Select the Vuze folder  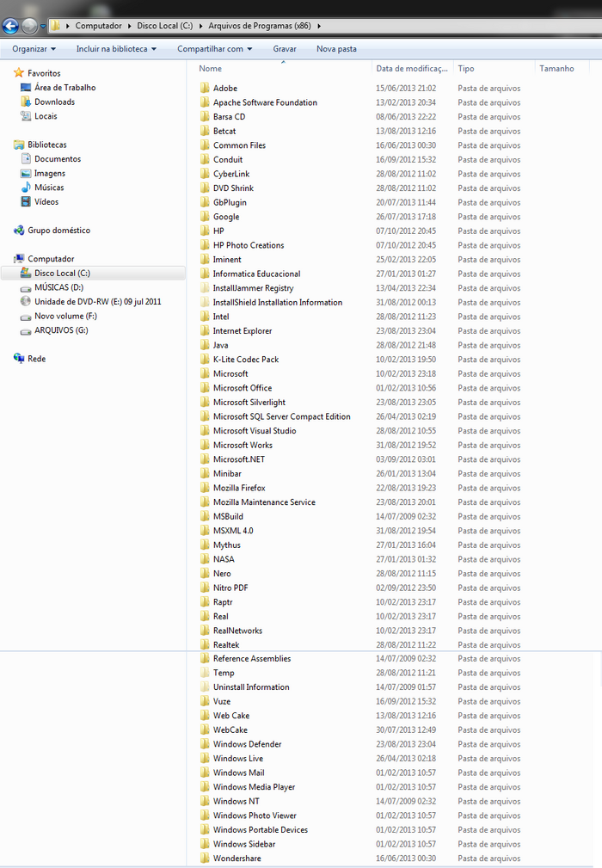pos(221,701)
